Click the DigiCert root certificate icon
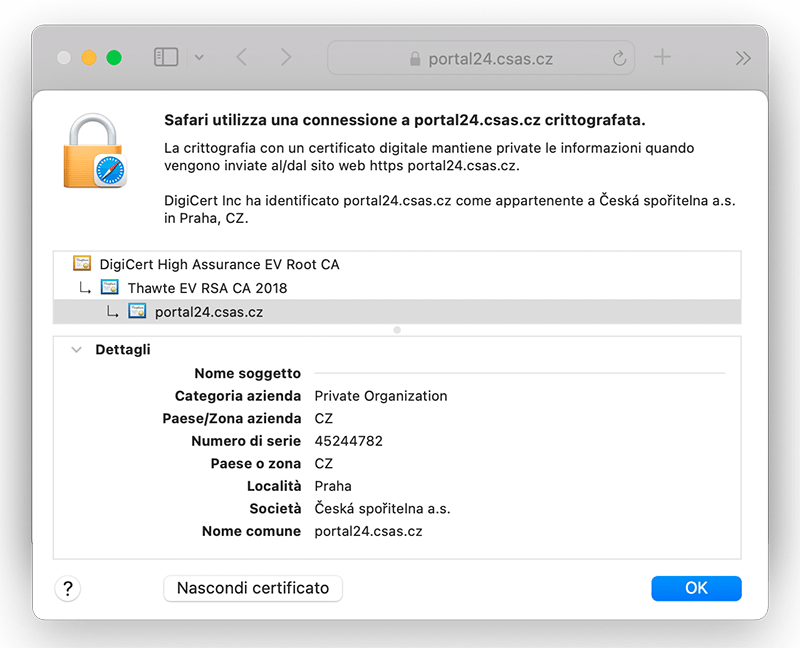The width and height of the screenshot is (800, 648). pos(82,263)
